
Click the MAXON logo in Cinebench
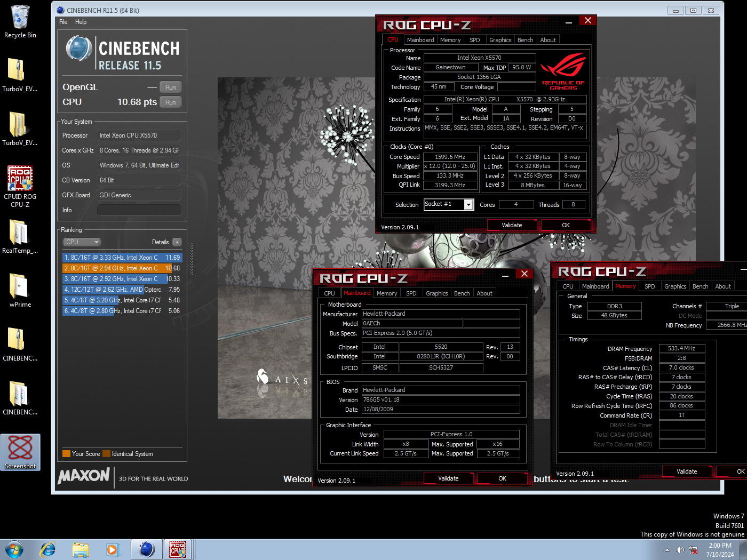[84, 475]
